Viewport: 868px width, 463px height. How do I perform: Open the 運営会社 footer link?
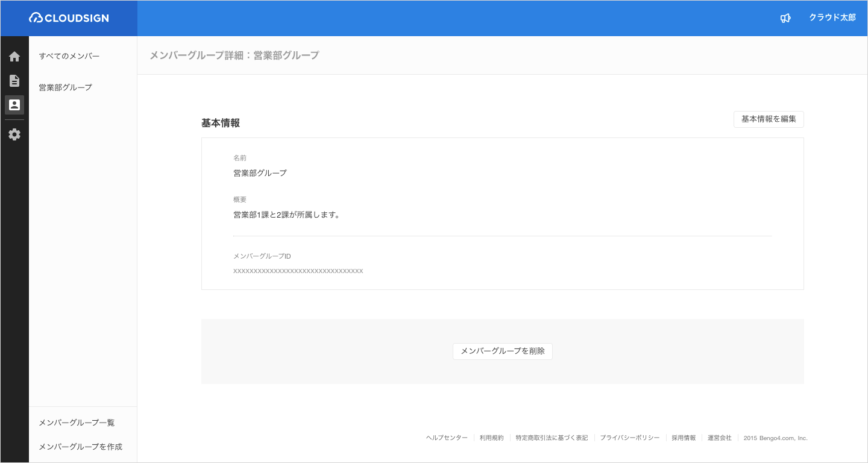click(x=719, y=438)
